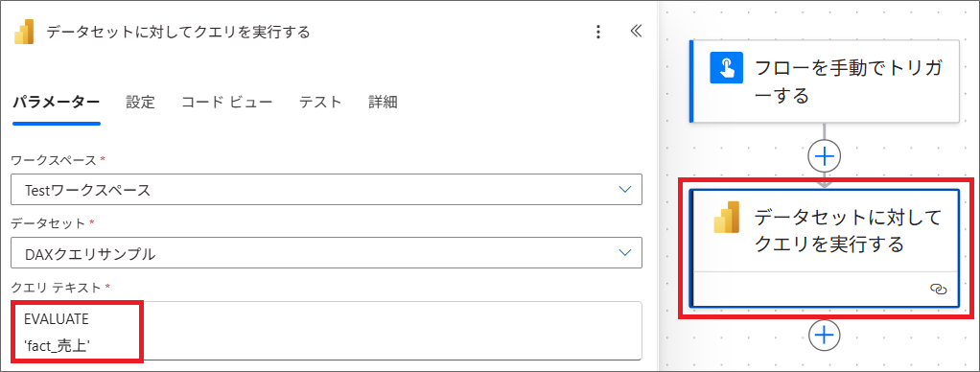This screenshot has height=372, width=980.
Task: Expand the ワークスペース dropdown arrow
Action: 623,190
